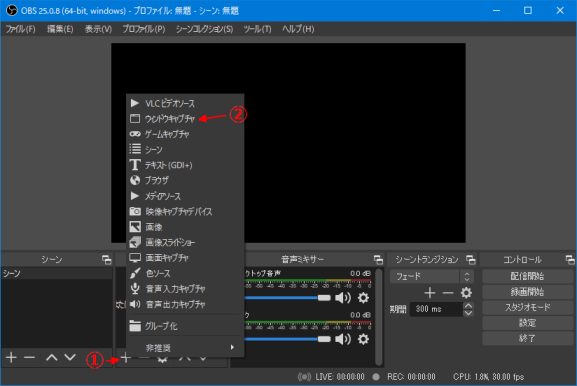Move the scene up with the arrow
The height and width of the screenshot is (386, 577).
point(52,357)
